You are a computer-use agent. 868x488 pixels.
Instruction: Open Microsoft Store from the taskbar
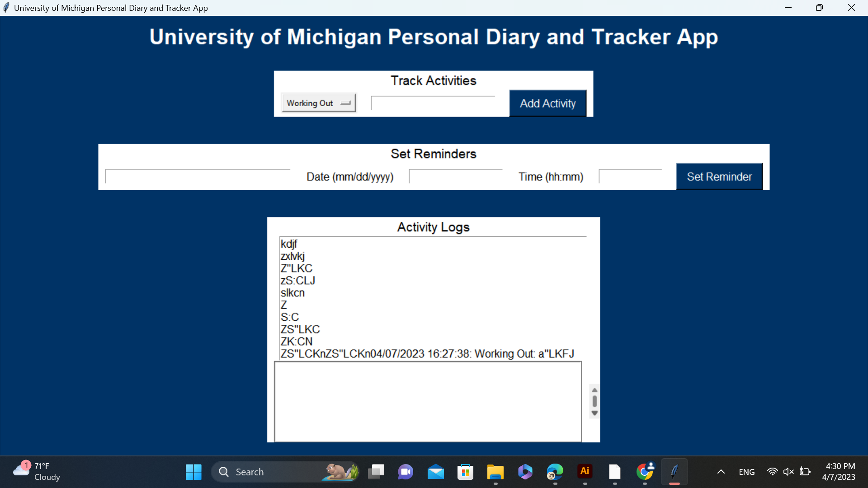click(465, 472)
